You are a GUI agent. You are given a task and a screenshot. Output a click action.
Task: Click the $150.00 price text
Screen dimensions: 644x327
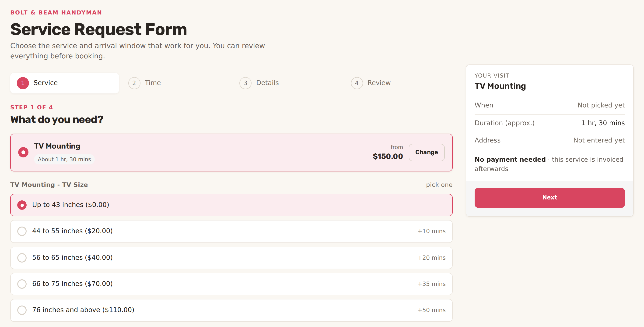(x=388, y=156)
